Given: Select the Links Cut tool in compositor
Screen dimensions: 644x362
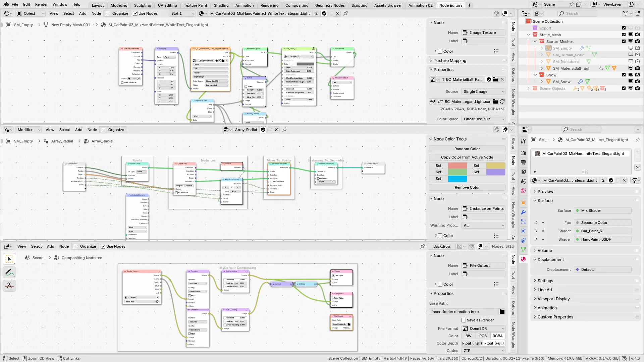Looking at the screenshot, I should pyautogui.click(x=9, y=286).
